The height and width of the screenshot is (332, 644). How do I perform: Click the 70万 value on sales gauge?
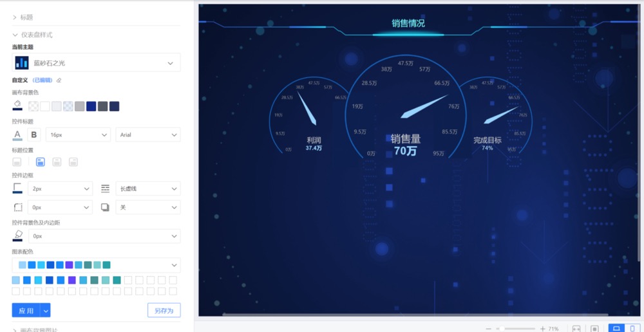[405, 151]
